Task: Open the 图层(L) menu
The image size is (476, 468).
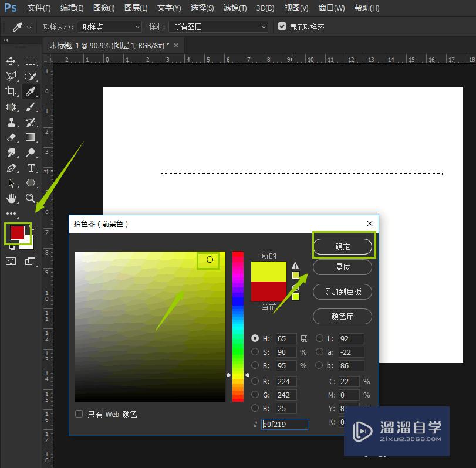Action: 136,8
